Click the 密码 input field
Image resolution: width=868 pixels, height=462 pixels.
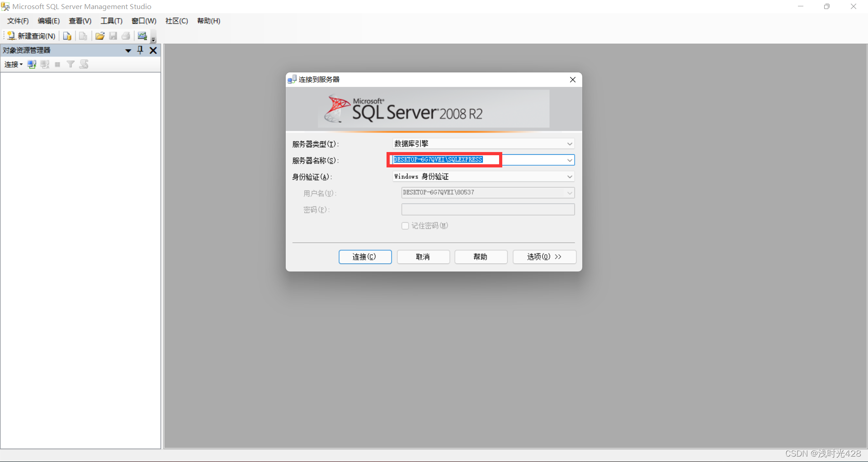pyautogui.click(x=488, y=210)
